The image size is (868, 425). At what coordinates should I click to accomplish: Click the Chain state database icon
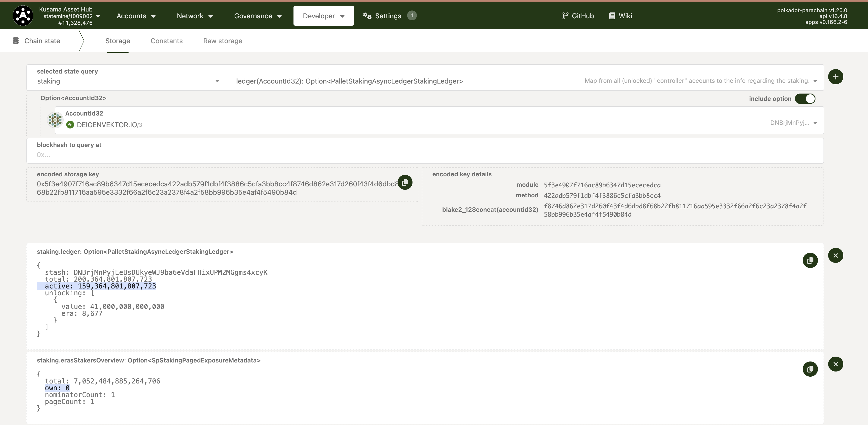coord(15,41)
